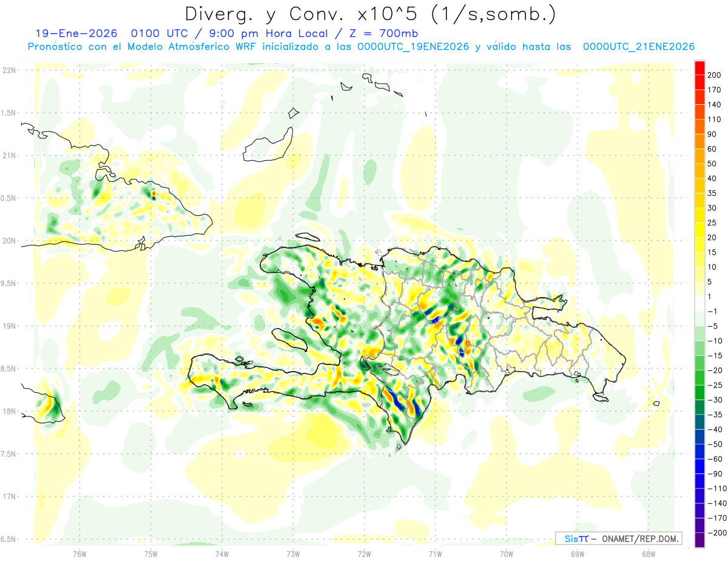The image size is (728, 562).
Task: Click the positive color bar value '40'
Action: [712, 178]
